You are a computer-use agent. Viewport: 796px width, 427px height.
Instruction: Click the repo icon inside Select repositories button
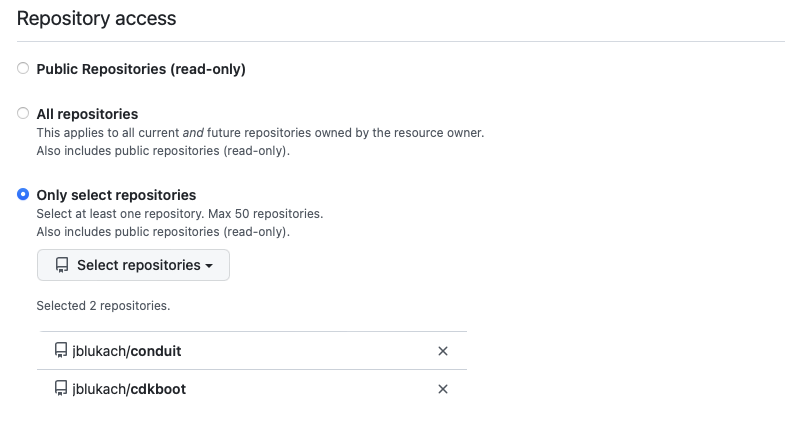coord(62,265)
